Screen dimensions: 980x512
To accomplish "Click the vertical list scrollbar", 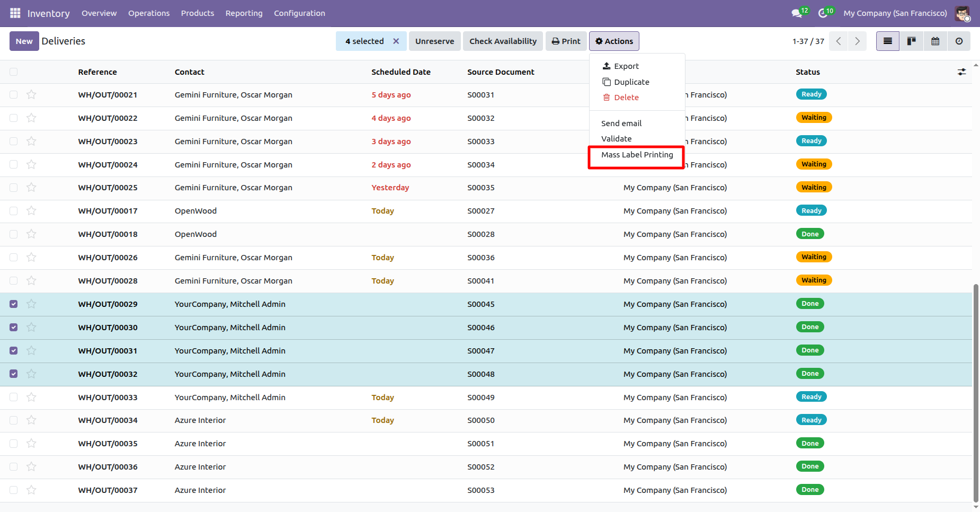I will (976, 392).
